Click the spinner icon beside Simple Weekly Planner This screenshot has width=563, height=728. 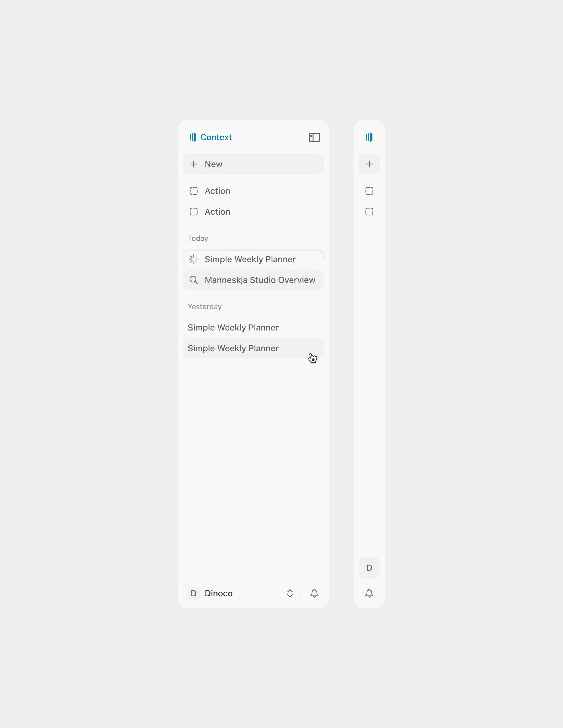click(x=194, y=259)
